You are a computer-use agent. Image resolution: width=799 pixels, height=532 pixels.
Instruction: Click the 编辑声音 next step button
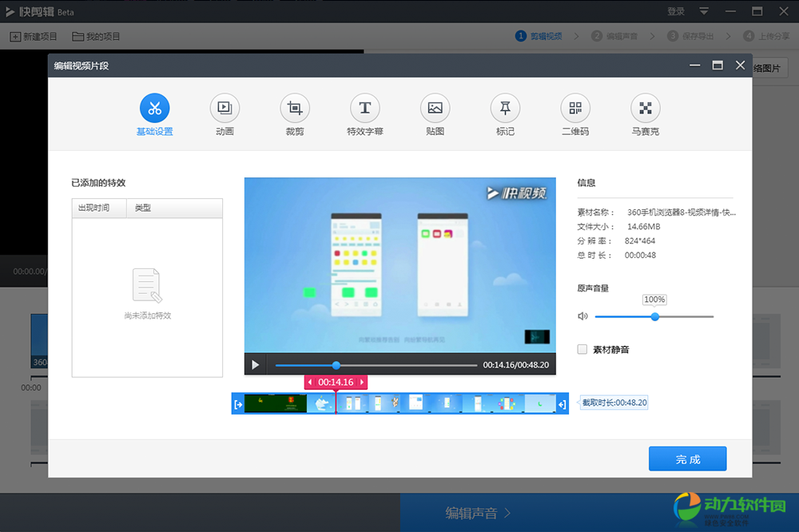click(478, 513)
